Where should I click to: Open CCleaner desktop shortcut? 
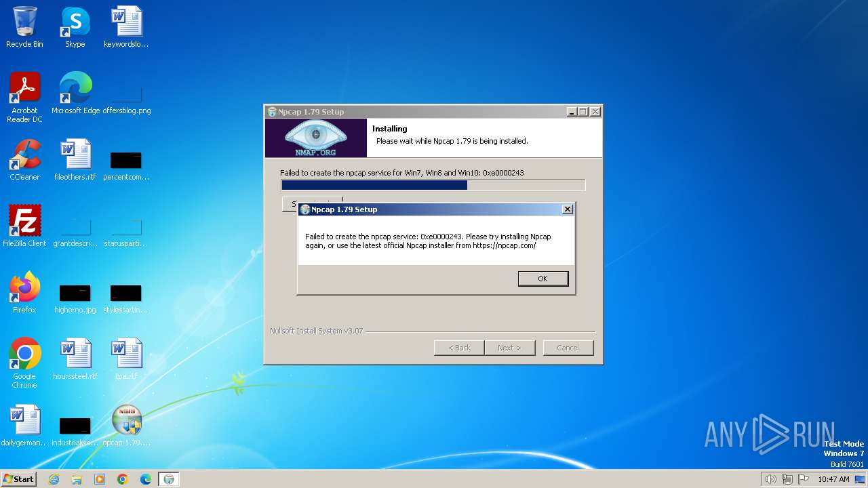point(24,159)
